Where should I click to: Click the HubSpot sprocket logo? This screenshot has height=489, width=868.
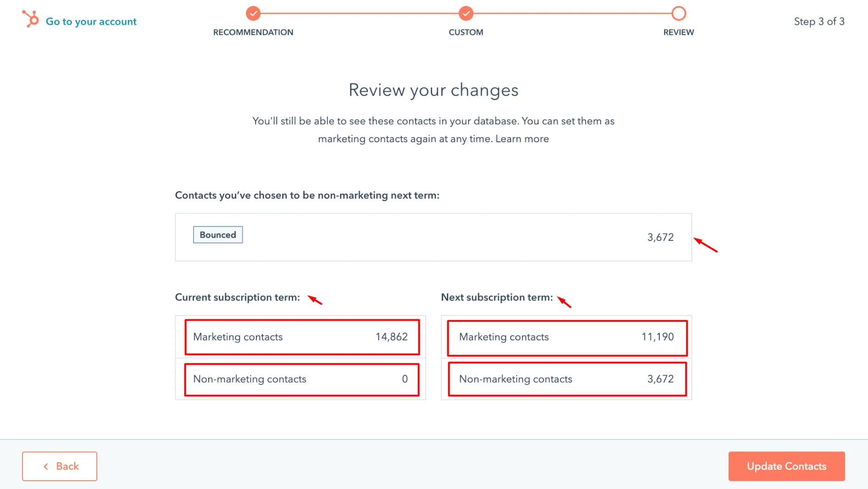[x=31, y=19]
